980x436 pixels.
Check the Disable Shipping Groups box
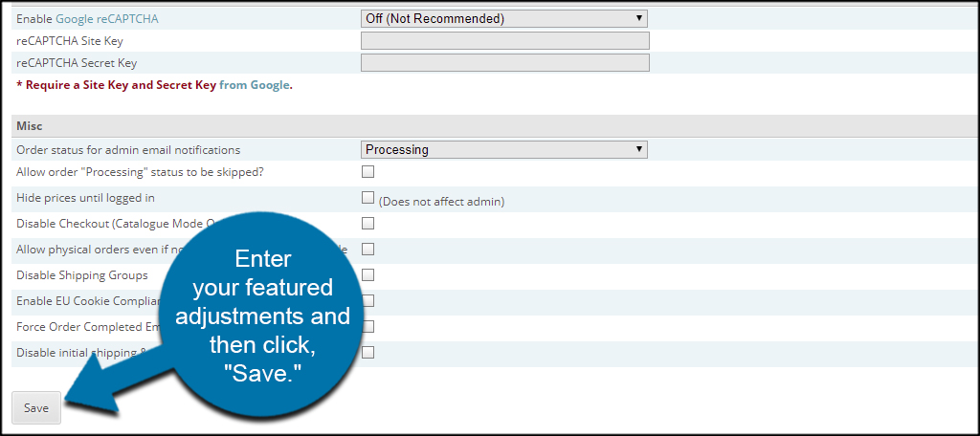click(368, 274)
